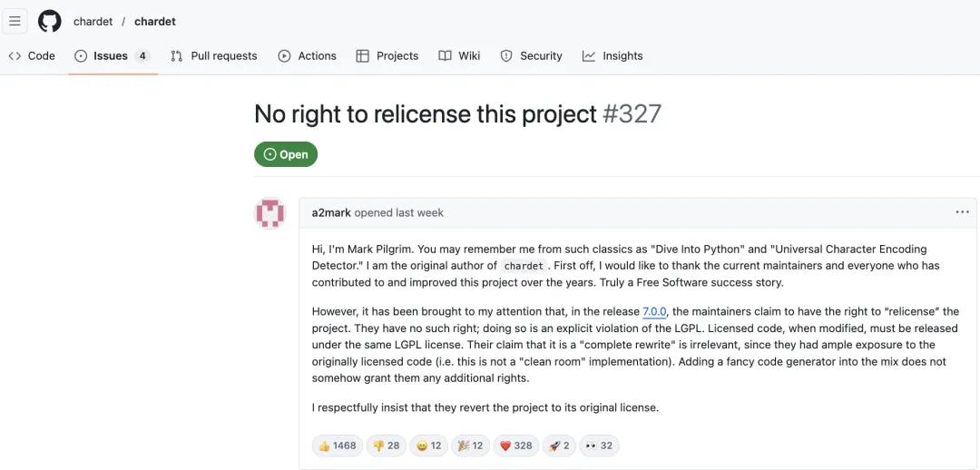The height and width of the screenshot is (470, 980).
Task: Open the 7.0.0 release link
Action: tap(654, 311)
